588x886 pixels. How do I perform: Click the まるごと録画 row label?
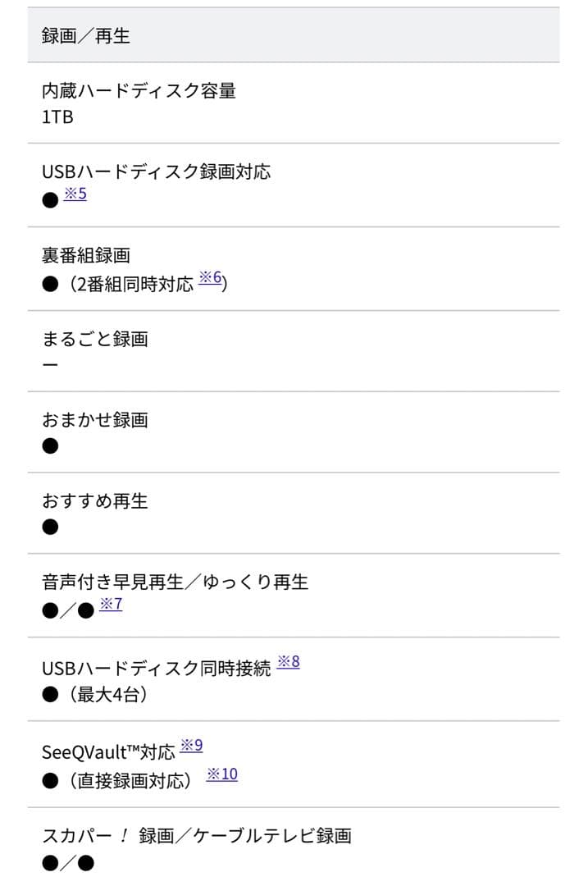coord(94,339)
